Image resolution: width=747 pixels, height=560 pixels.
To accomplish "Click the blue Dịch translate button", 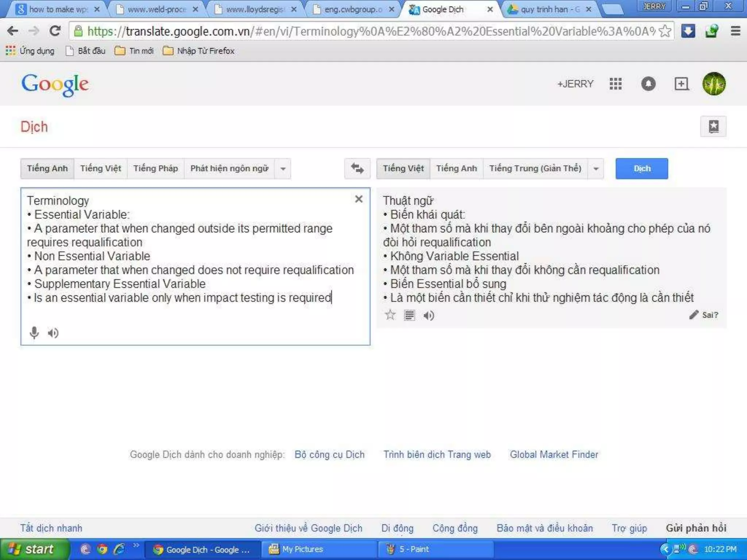I will 642,168.
